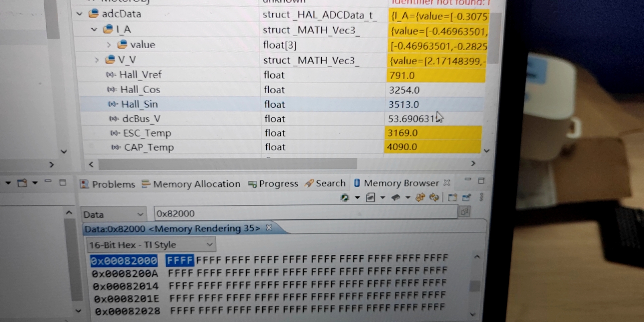Click the value array icon
The height and width of the screenshot is (322, 644).
coord(122,44)
